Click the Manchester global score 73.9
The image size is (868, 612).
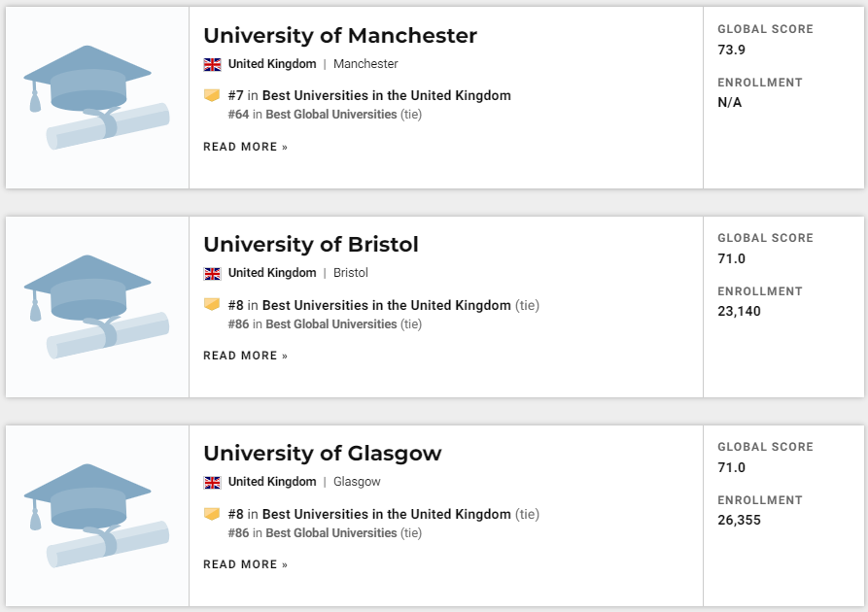click(731, 50)
